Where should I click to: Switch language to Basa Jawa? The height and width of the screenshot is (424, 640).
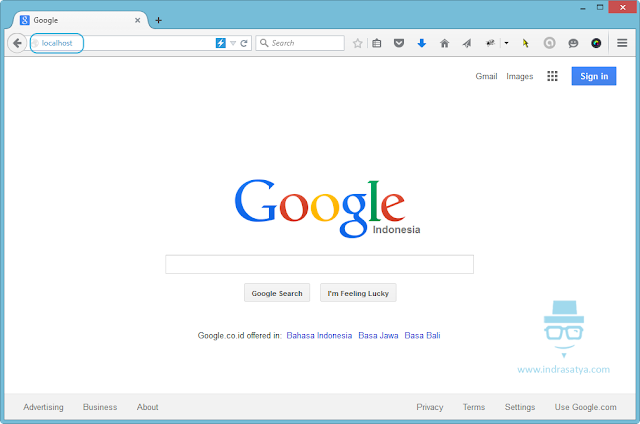378,335
